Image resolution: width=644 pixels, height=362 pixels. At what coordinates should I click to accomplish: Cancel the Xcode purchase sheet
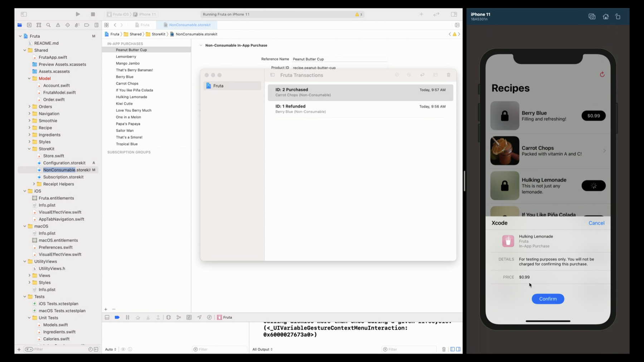coord(596,223)
